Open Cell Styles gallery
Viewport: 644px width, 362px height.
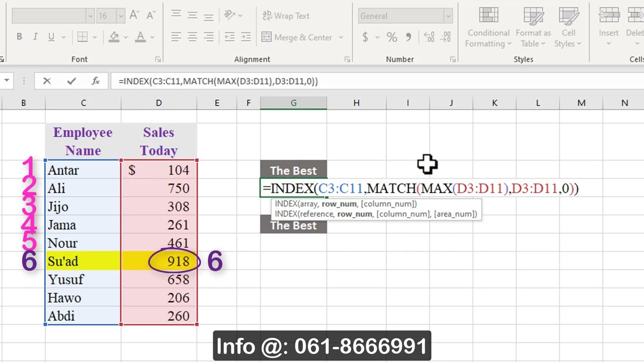[569, 28]
